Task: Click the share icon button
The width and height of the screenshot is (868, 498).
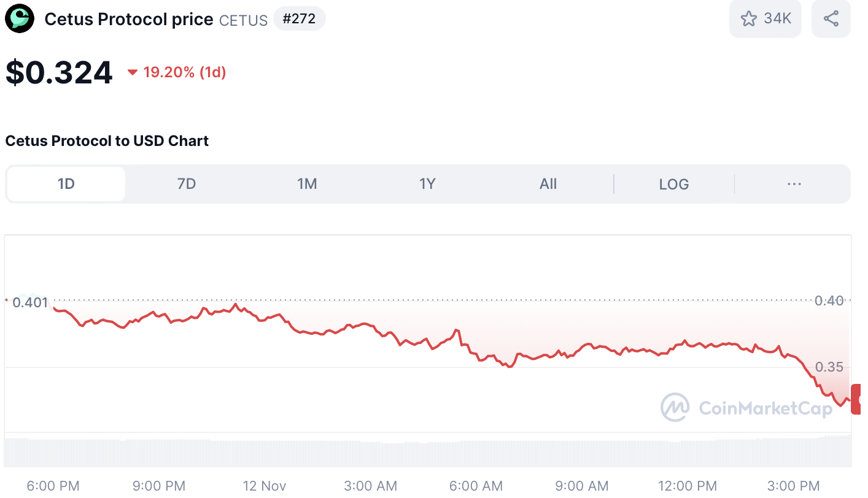Action: (831, 19)
